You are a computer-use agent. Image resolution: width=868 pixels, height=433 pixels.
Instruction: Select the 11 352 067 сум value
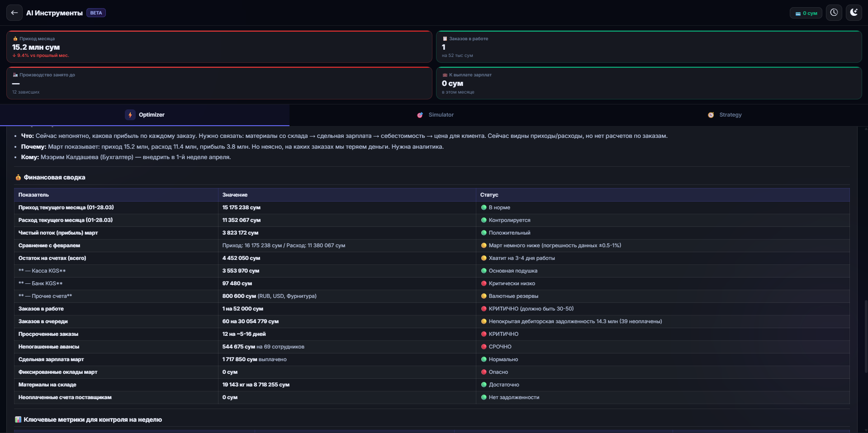click(241, 220)
